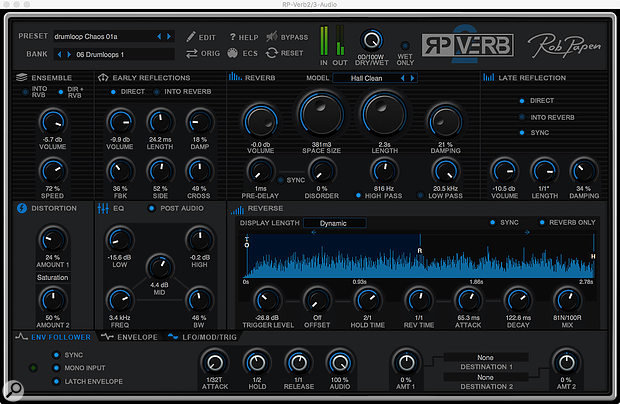620x404 pixels.
Task: Open the Display Length Dynamic dropdown
Action: [335, 223]
